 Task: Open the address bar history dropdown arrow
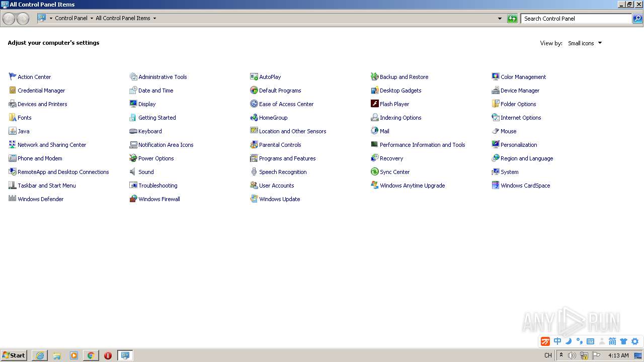click(x=500, y=19)
